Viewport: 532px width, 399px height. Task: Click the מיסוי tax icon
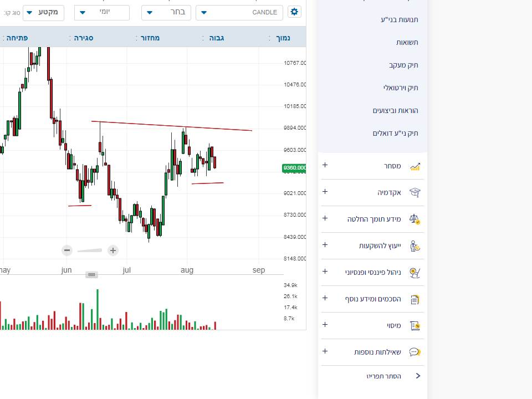pos(415,326)
